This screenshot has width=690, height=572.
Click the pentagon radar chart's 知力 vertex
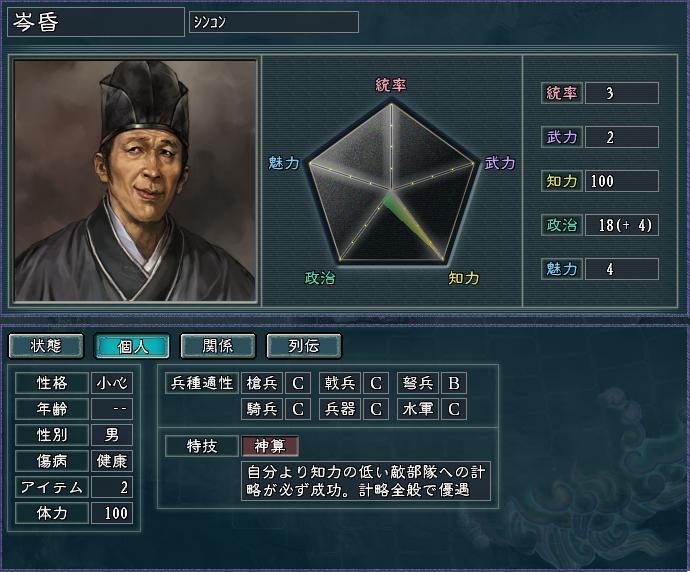[x=443, y=260]
